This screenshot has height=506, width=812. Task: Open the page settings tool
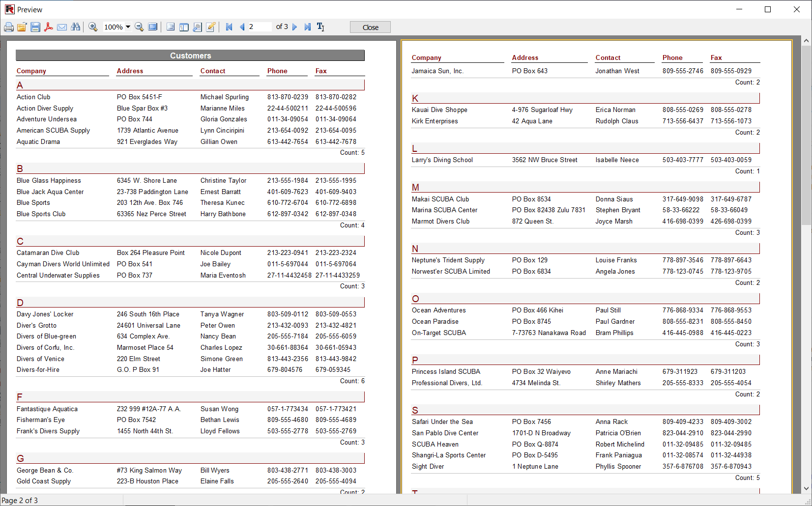[197, 27]
